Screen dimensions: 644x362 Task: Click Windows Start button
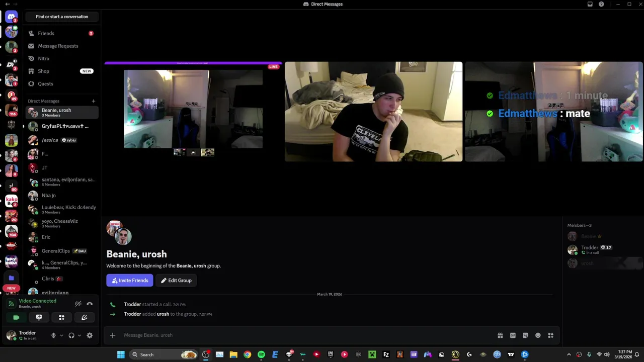[x=121, y=354]
